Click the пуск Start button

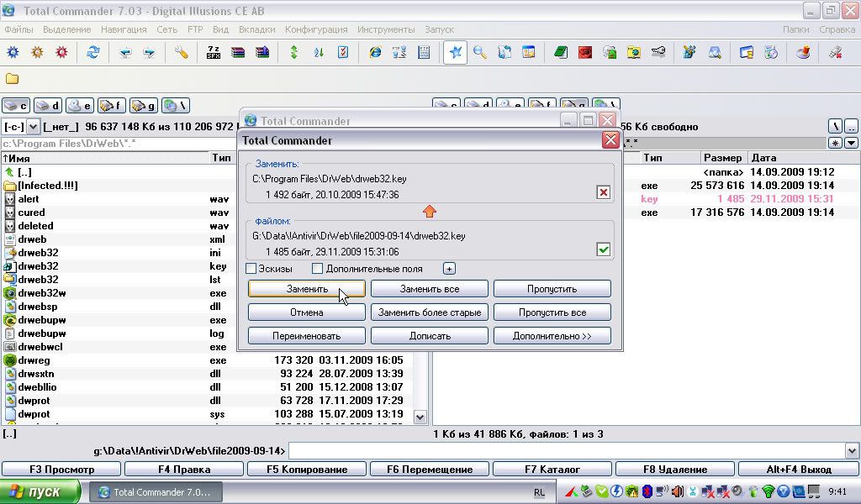pos(40,492)
